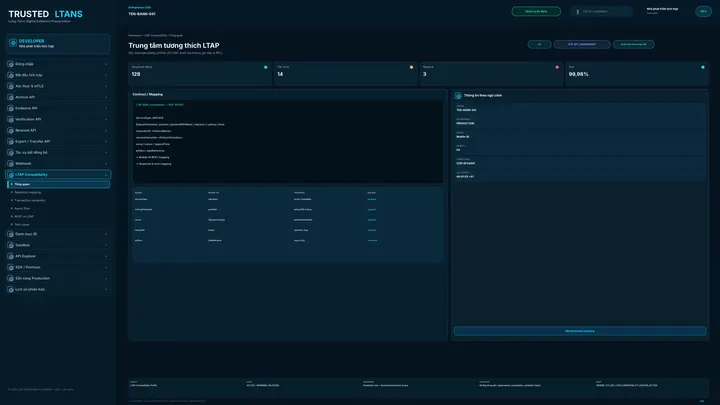The width and height of the screenshot is (720, 405).
Task: Click the Lịch sử phiên bản icon
Action: pos(11,289)
